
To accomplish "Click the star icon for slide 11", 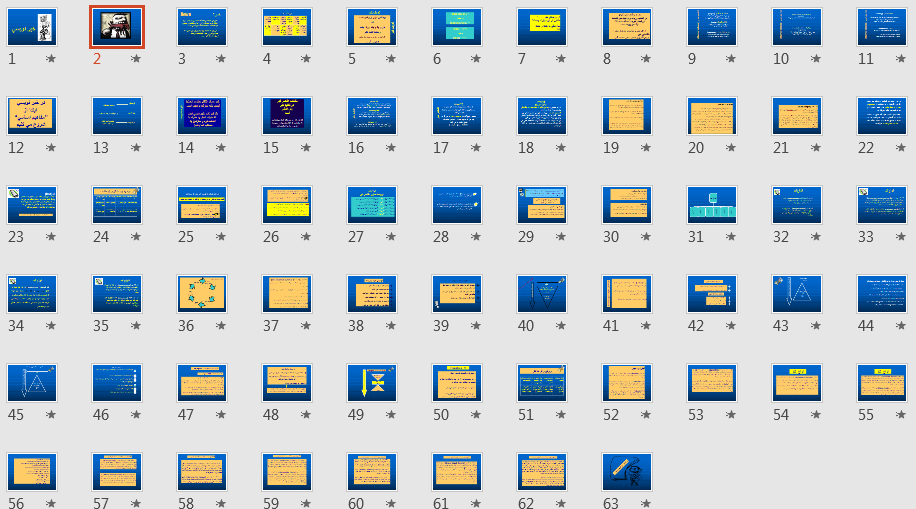I will pos(901,59).
